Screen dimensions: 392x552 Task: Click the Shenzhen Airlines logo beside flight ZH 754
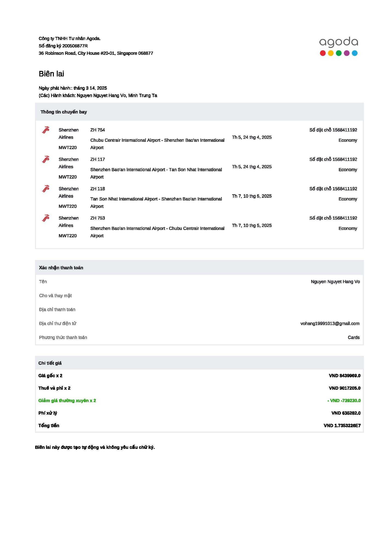click(46, 130)
